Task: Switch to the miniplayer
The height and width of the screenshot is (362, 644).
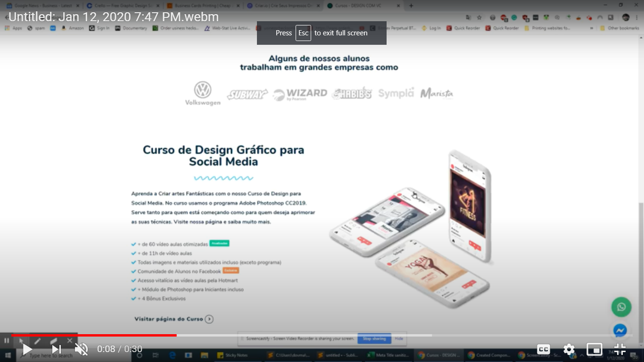Action: coord(594,349)
